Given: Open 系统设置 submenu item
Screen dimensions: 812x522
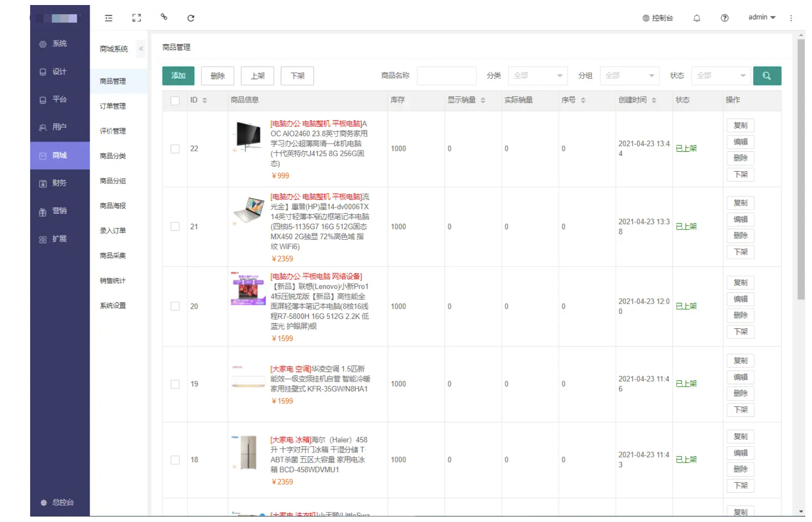Looking at the screenshot, I should (118, 305).
